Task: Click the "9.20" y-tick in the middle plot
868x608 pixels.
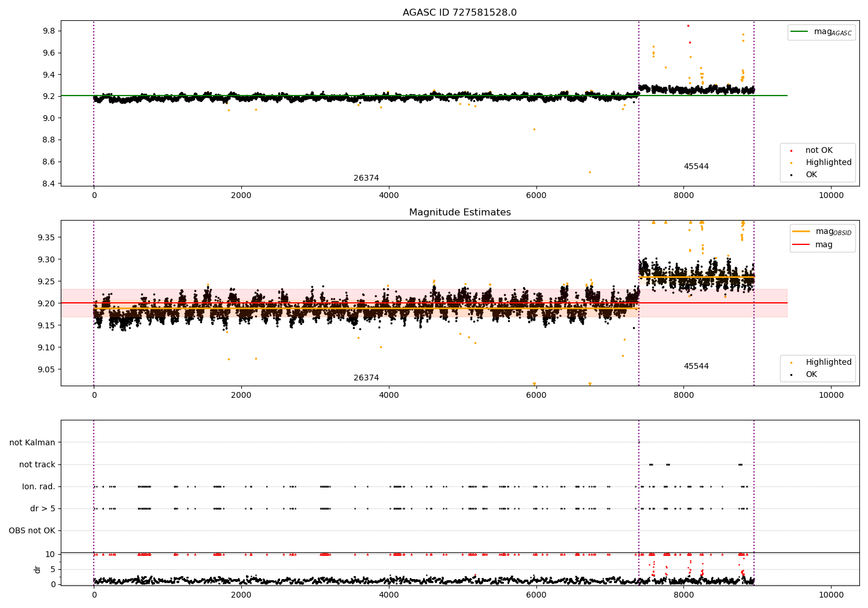Action: click(46, 303)
